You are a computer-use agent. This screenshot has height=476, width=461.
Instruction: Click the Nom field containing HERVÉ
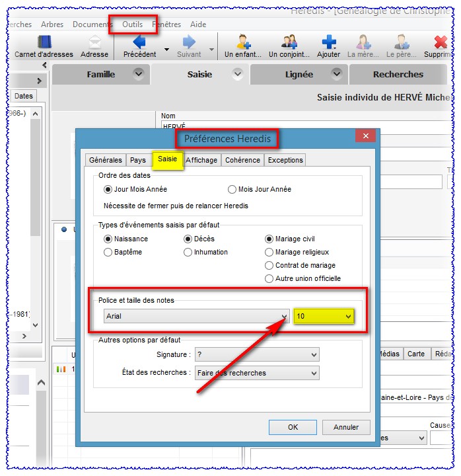(306, 126)
